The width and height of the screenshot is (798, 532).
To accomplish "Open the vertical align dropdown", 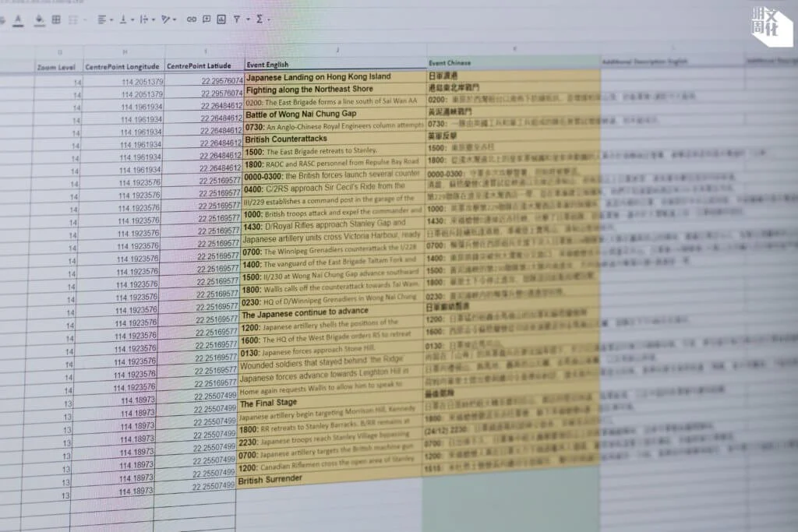I will pos(124,19).
